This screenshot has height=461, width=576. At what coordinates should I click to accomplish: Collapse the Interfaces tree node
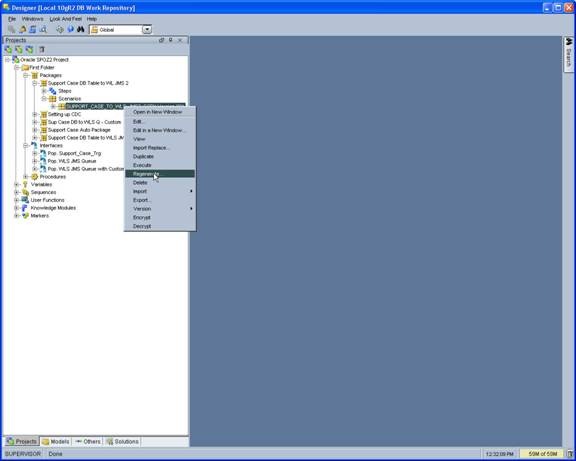[x=26, y=145]
